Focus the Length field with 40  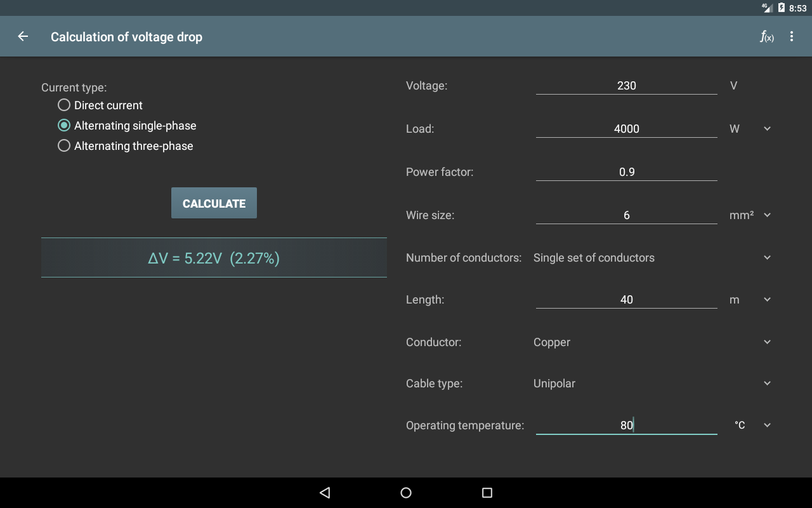(x=626, y=299)
